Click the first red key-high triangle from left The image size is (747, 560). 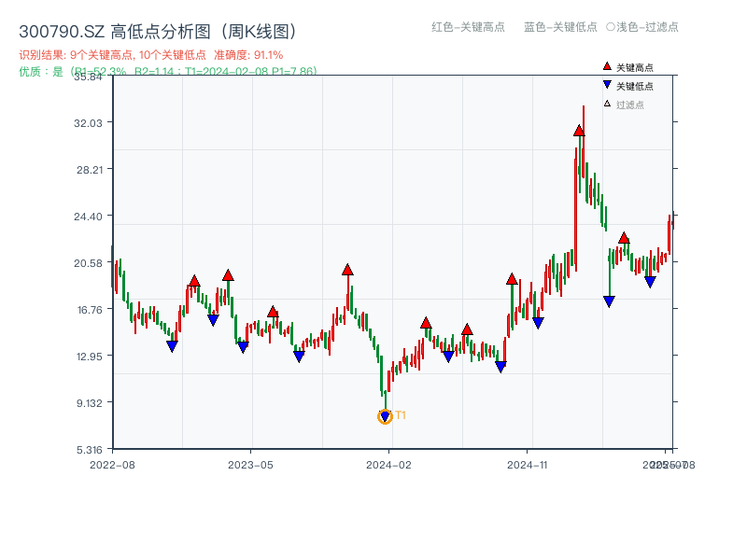click(194, 281)
